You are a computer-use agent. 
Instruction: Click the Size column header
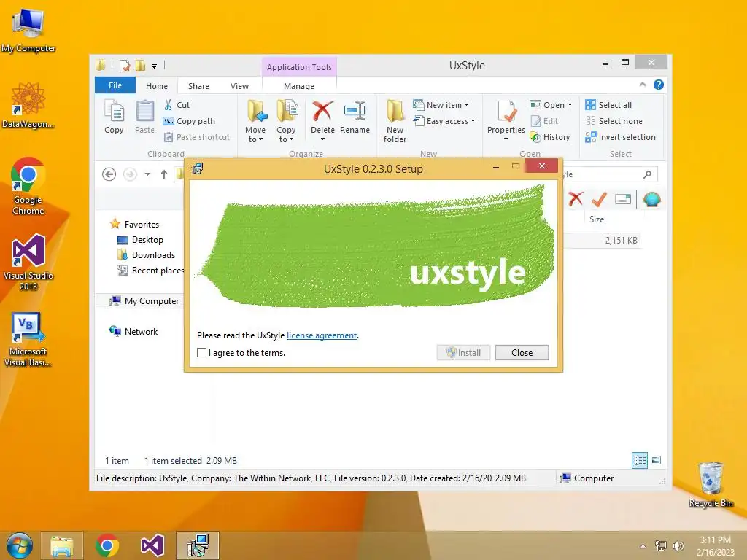click(x=597, y=219)
